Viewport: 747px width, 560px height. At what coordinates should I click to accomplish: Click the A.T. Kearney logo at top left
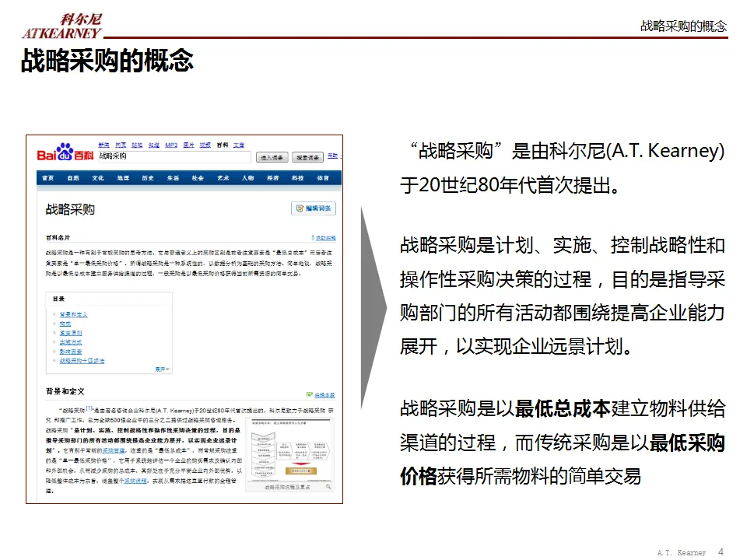[x=62, y=26]
